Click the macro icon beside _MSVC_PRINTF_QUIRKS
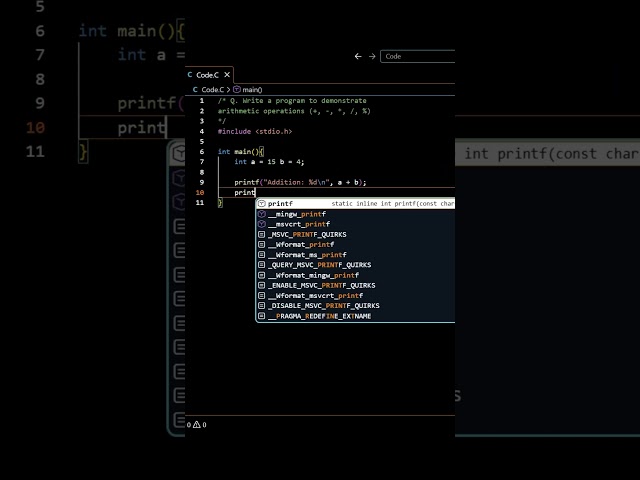The image size is (640, 480). pyautogui.click(x=262, y=234)
